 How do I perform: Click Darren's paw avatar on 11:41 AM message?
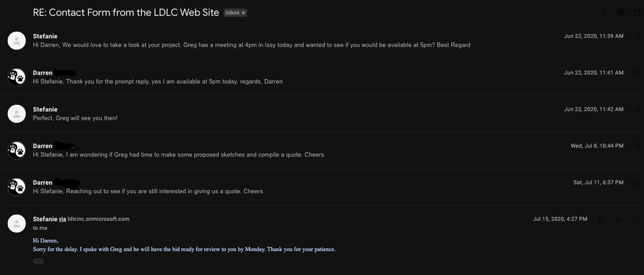(16, 77)
